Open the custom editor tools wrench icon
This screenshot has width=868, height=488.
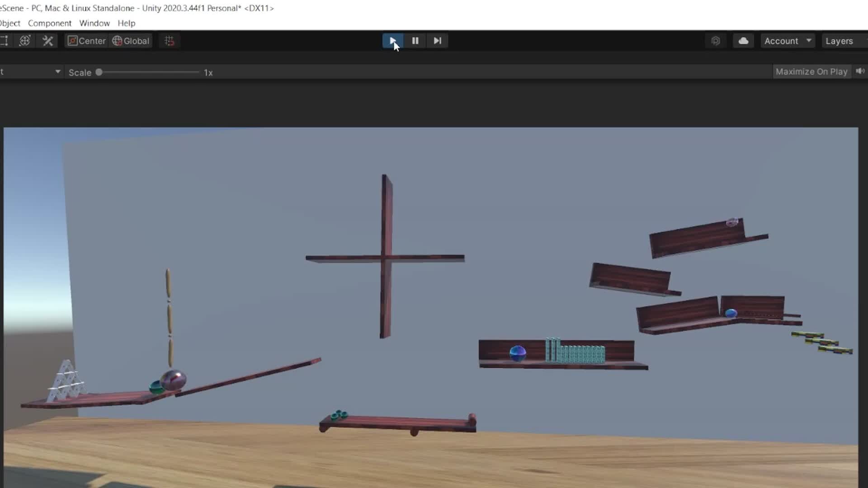tap(47, 41)
